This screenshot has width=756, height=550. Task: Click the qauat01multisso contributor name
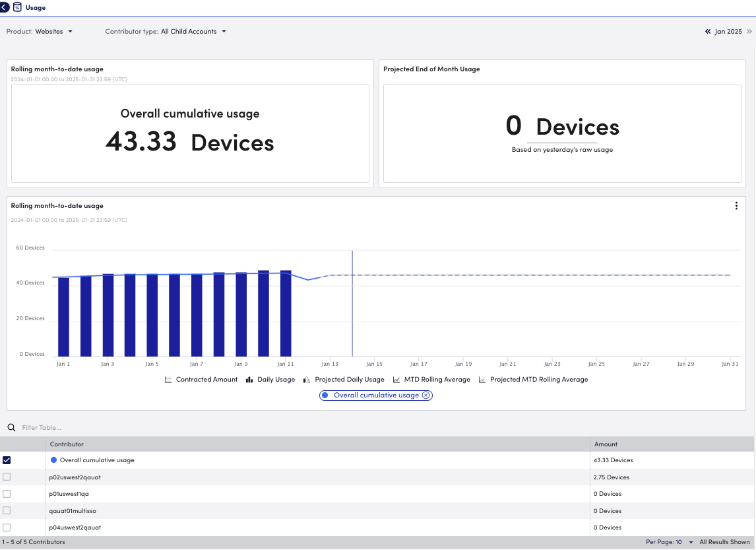click(73, 511)
